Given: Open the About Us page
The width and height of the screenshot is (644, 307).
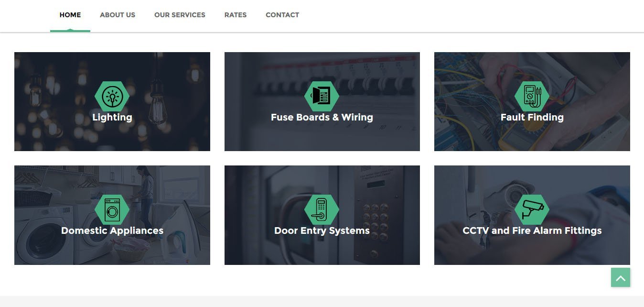Looking at the screenshot, I should point(118,15).
